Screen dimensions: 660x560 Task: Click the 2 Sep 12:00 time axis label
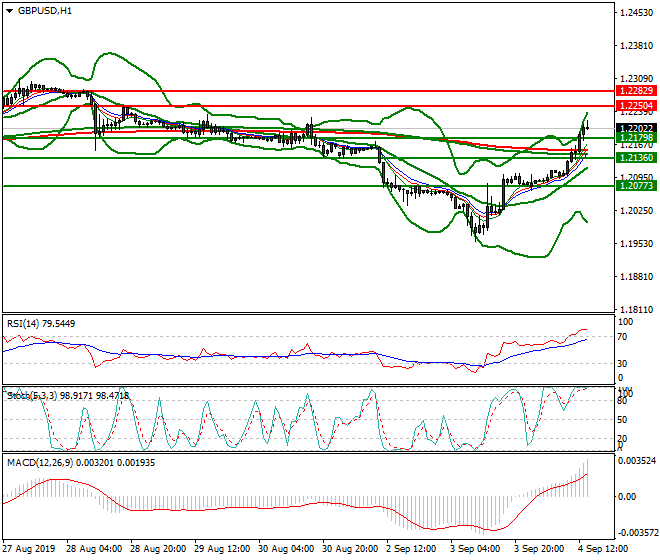pyautogui.click(x=411, y=549)
